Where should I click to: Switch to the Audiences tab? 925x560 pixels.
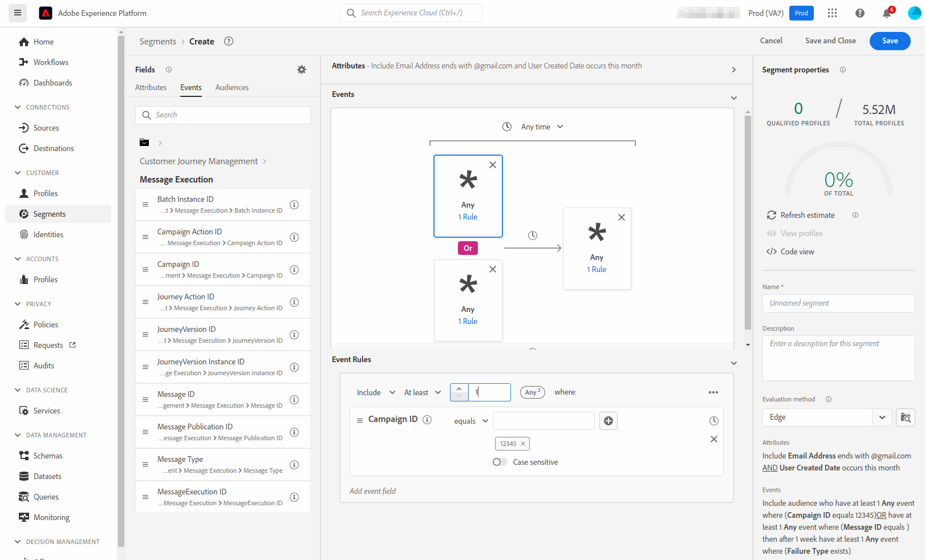tap(232, 87)
